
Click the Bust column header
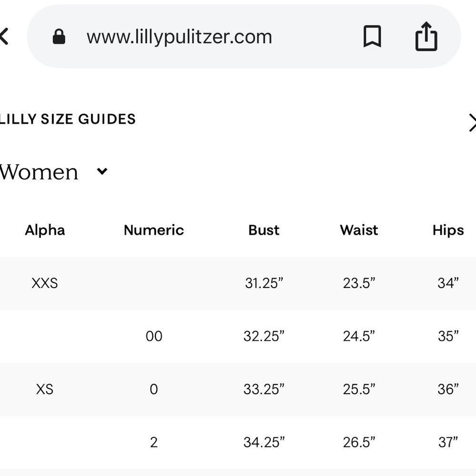[264, 230]
